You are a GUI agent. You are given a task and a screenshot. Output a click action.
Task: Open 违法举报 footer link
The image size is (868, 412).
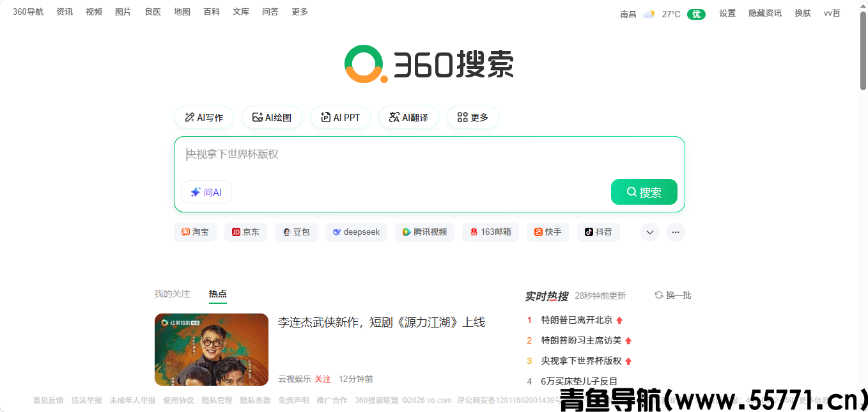[86, 400]
